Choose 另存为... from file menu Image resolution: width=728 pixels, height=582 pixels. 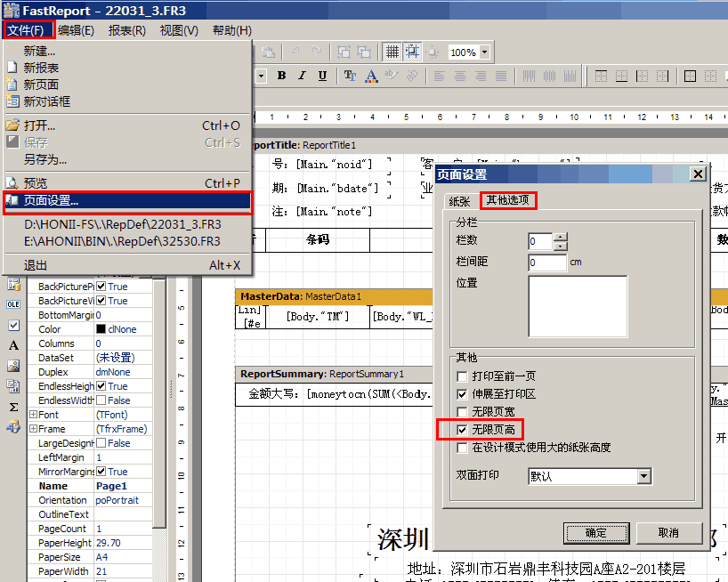(x=127, y=159)
